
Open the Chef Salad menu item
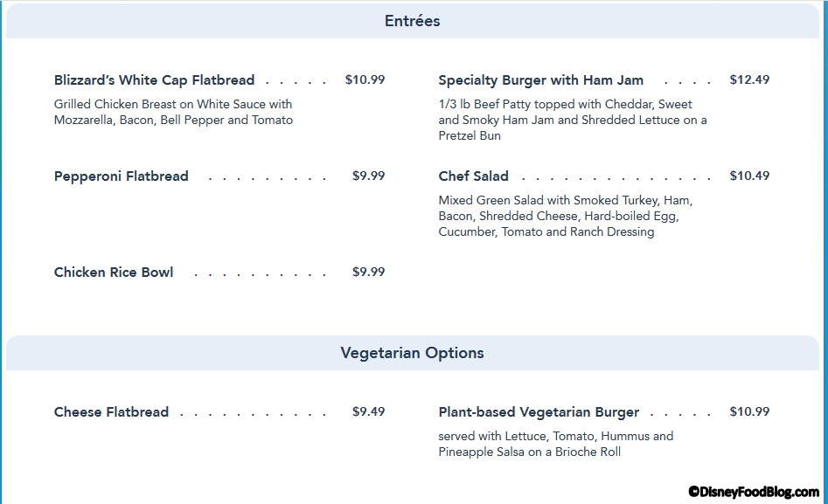click(473, 176)
